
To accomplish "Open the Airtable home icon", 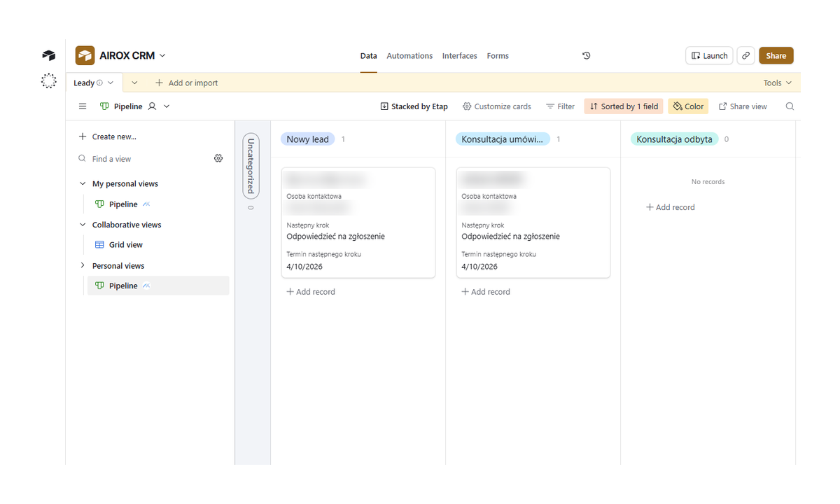I will pyautogui.click(x=48, y=55).
